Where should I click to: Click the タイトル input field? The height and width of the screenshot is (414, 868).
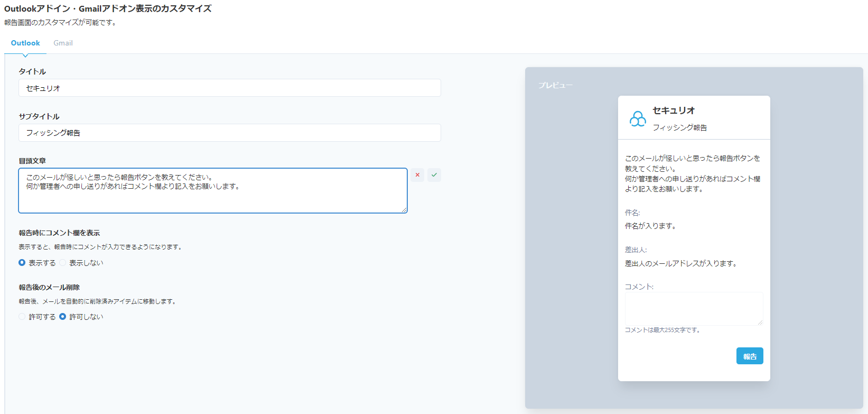pos(230,88)
